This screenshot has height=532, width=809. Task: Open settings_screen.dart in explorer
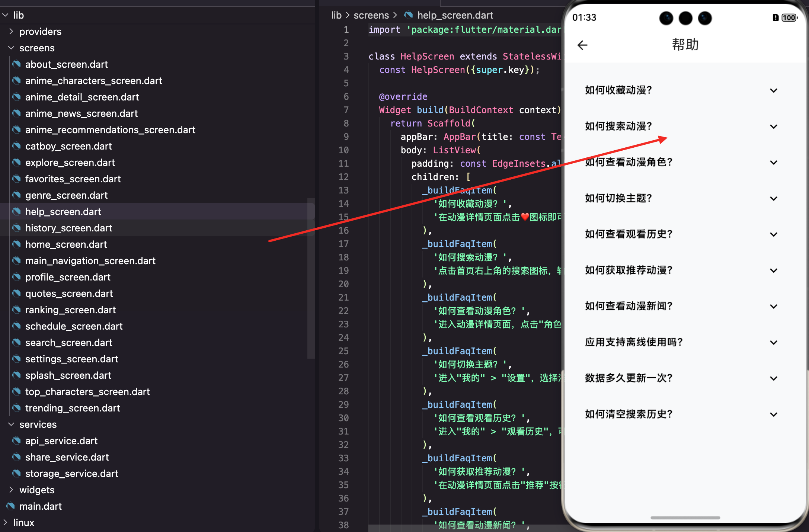click(71, 359)
